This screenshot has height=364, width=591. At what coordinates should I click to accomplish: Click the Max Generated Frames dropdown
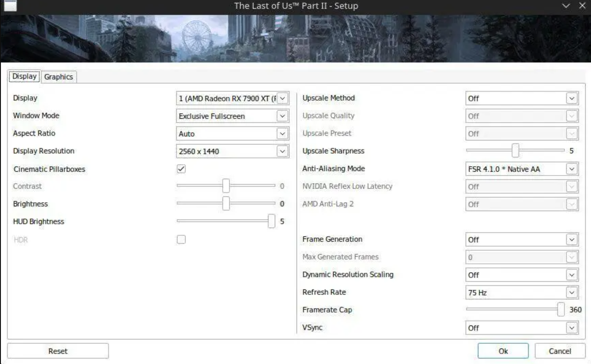click(522, 257)
